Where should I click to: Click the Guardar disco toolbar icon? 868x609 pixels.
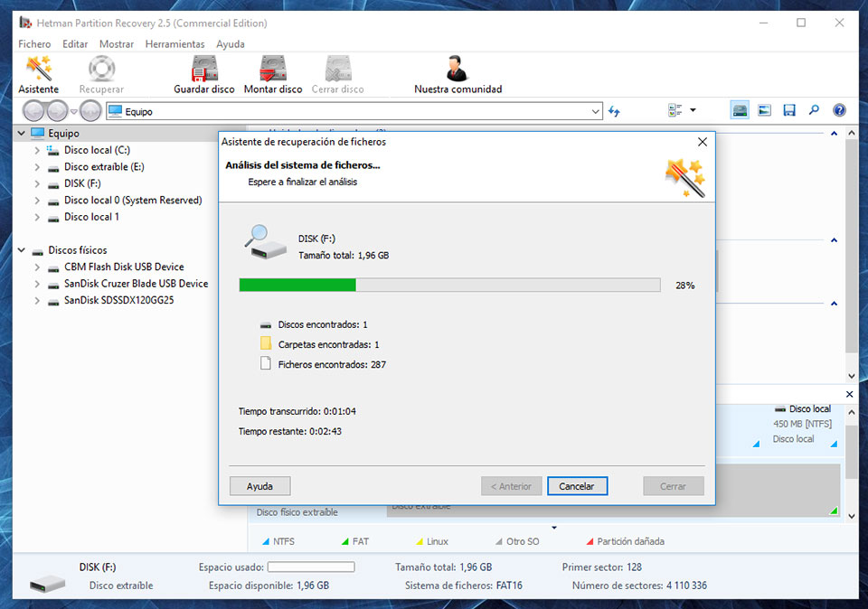pos(203,74)
